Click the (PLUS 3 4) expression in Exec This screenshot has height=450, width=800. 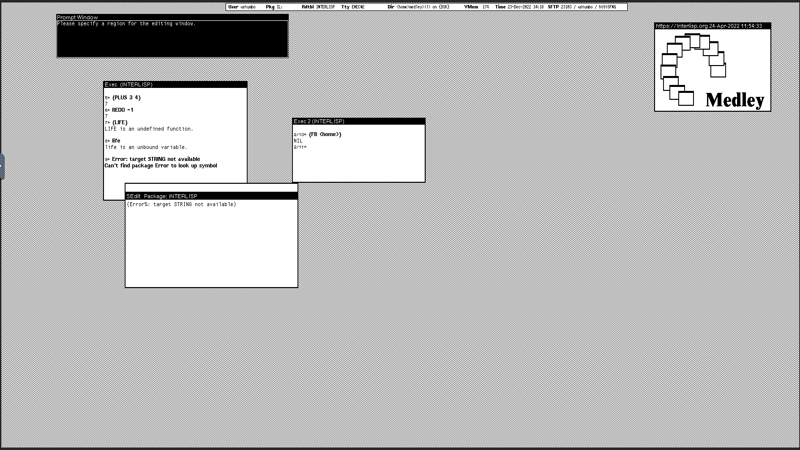126,97
